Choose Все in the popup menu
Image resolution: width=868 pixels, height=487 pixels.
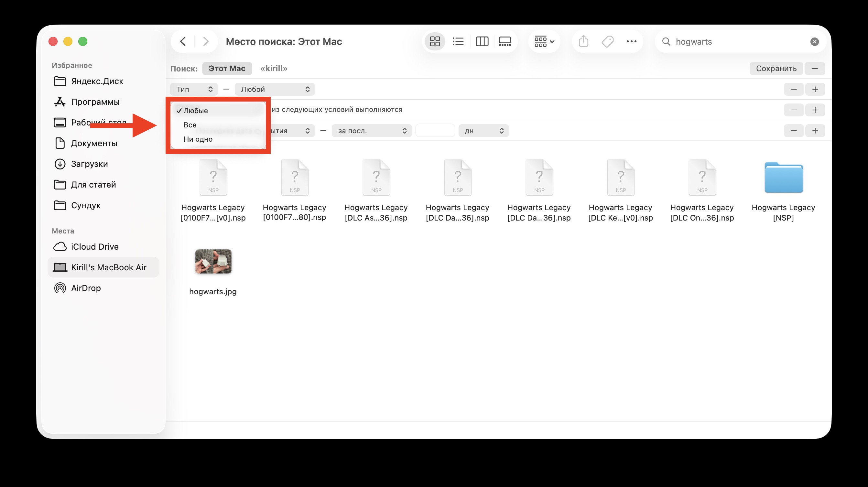(x=190, y=125)
